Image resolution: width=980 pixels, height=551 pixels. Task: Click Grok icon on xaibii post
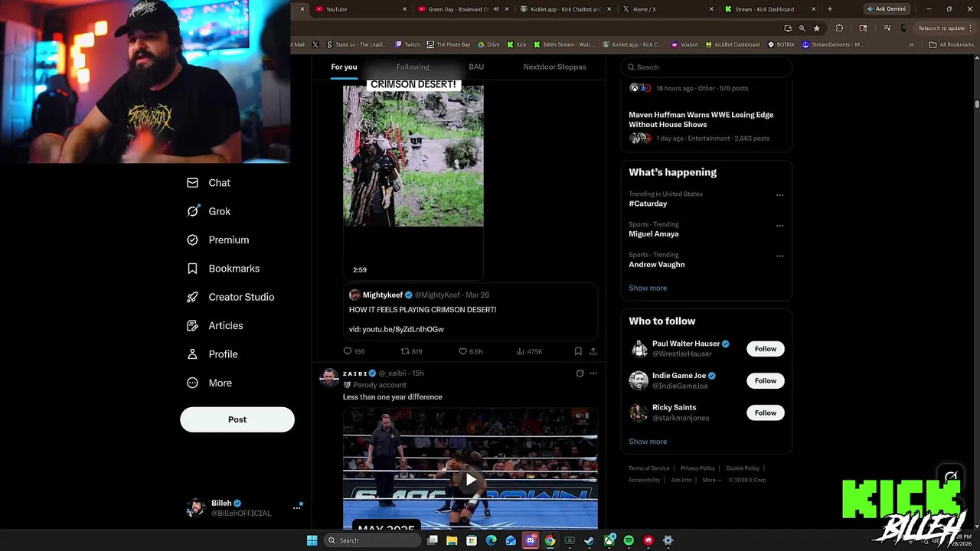(580, 373)
